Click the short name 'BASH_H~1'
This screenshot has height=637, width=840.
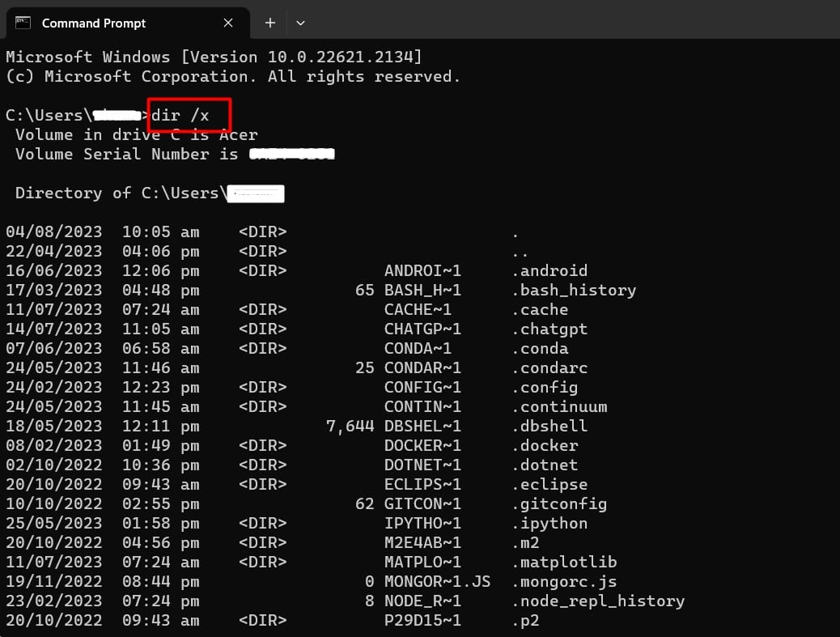tap(422, 290)
